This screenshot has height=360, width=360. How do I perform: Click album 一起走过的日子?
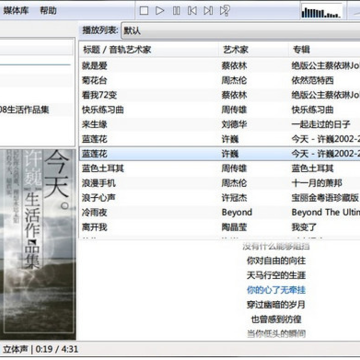coord(321,125)
